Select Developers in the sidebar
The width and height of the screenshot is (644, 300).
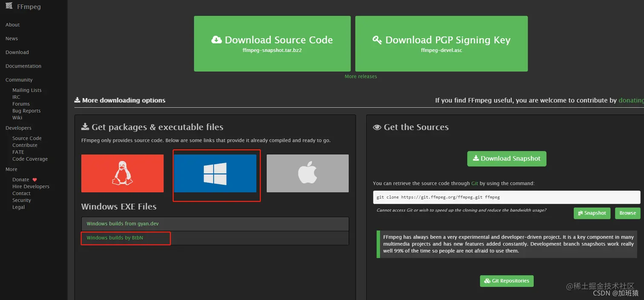(x=18, y=128)
